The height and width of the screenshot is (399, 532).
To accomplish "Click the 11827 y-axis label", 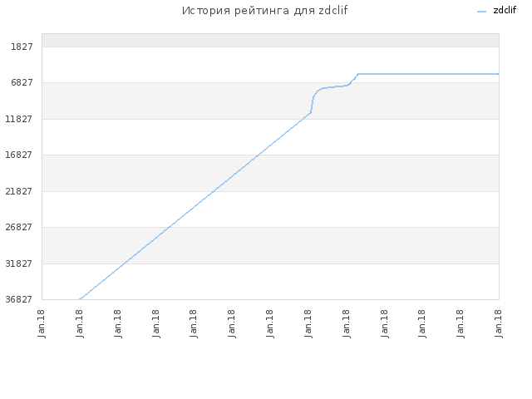I will (x=19, y=119).
